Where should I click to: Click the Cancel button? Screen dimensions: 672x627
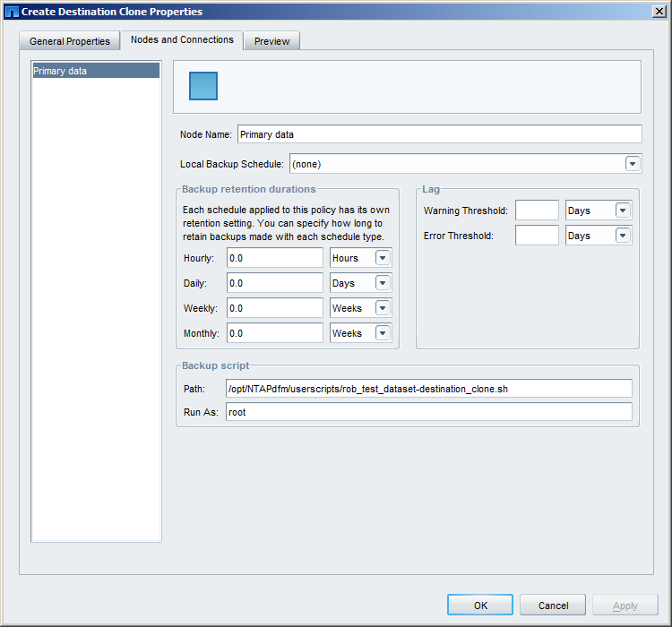[x=553, y=606]
